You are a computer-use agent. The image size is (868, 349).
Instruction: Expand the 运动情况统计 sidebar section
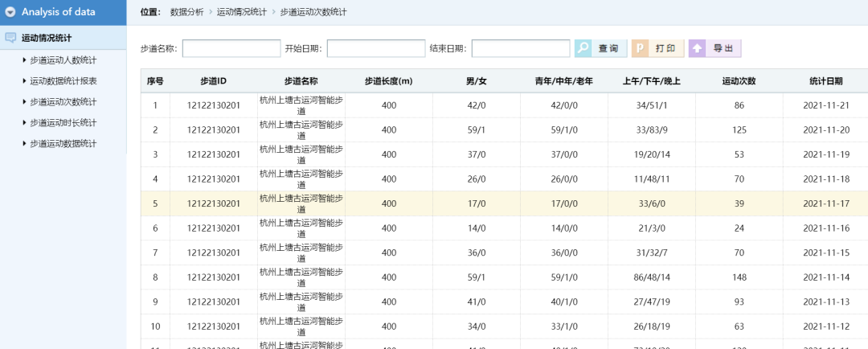[63, 39]
